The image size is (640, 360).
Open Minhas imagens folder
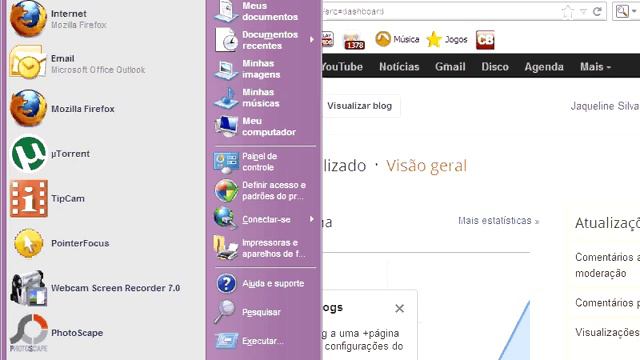264,69
